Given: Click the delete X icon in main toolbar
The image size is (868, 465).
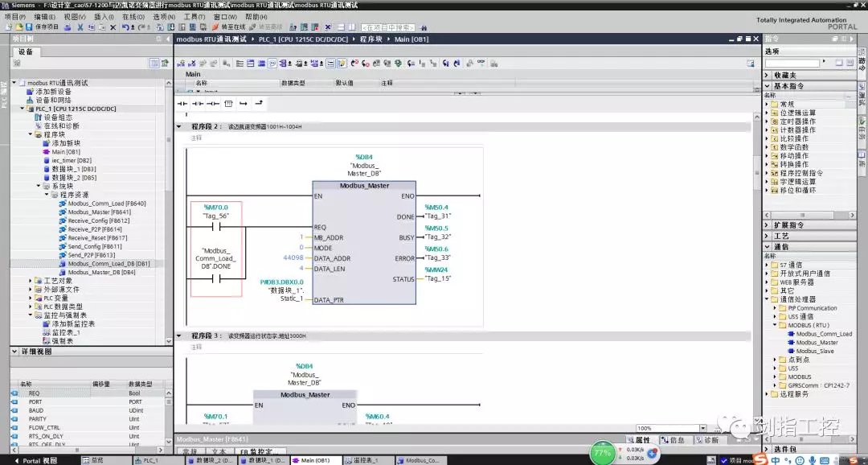Looking at the screenshot, I should 113,27.
